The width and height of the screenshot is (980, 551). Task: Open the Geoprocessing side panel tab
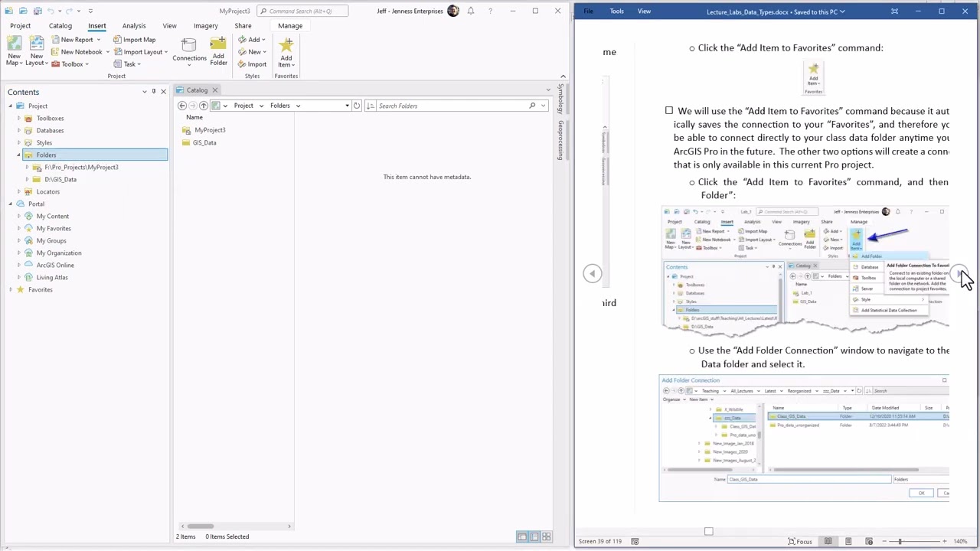560,139
